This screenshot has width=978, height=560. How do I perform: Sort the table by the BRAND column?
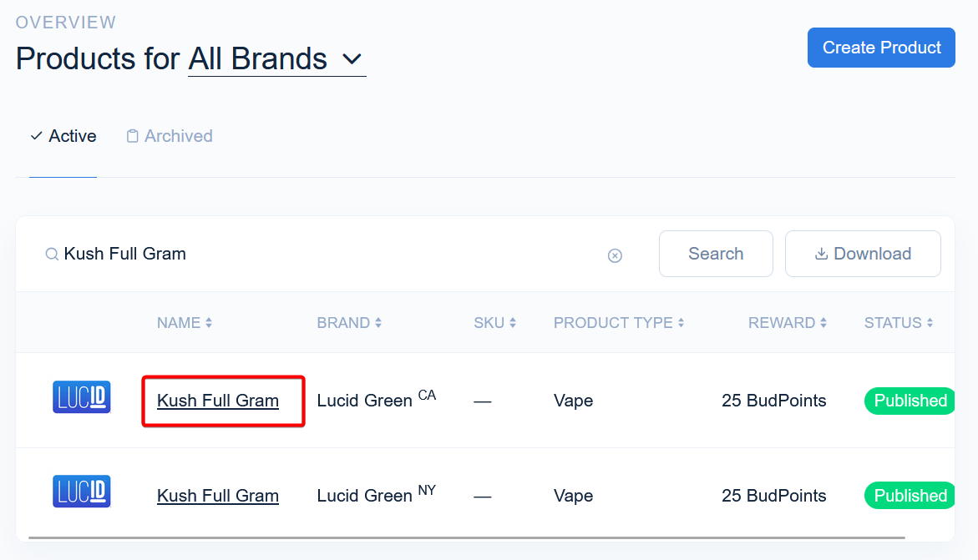[349, 323]
